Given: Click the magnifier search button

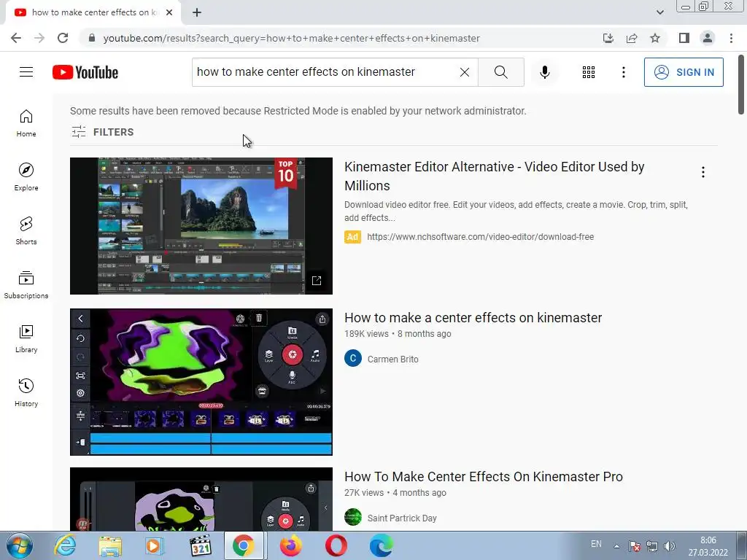Looking at the screenshot, I should click(x=500, y=72).
